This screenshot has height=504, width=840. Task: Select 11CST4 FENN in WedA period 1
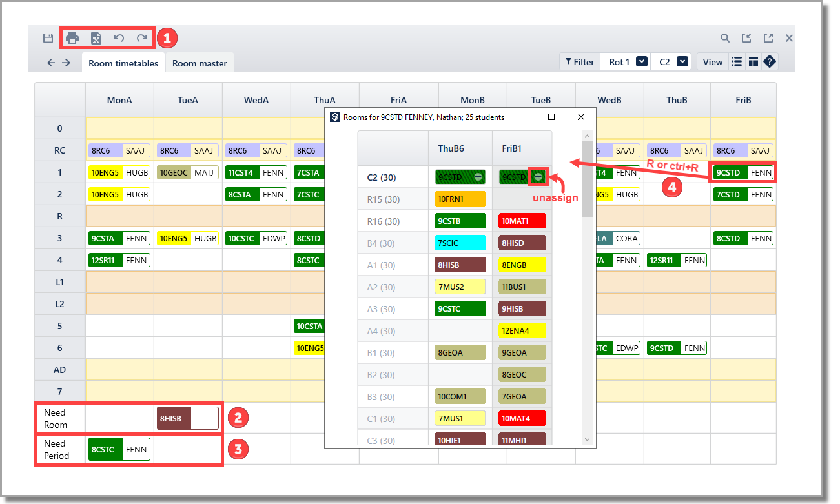click(256, 172)
